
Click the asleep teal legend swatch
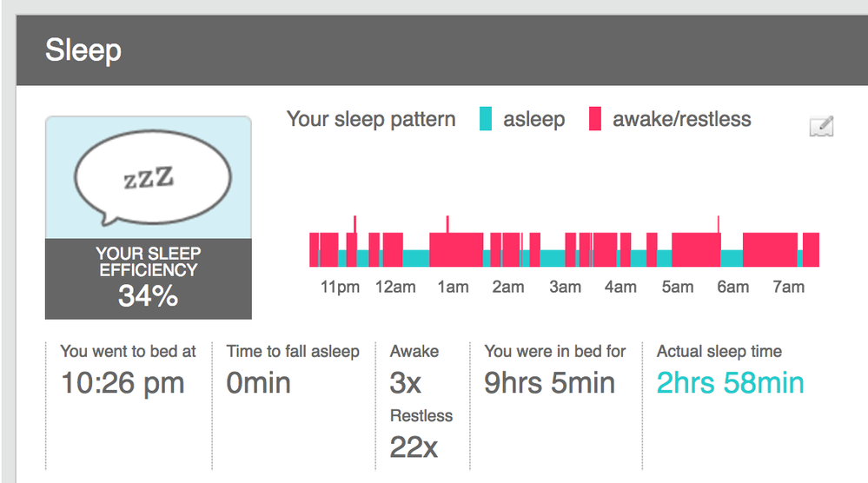click(486, 119)
